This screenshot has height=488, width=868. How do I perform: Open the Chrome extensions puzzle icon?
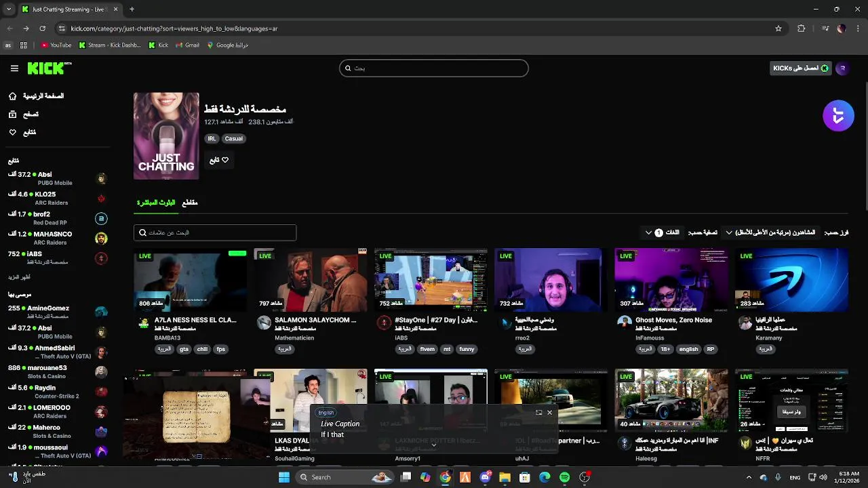[x=802, y=28]
